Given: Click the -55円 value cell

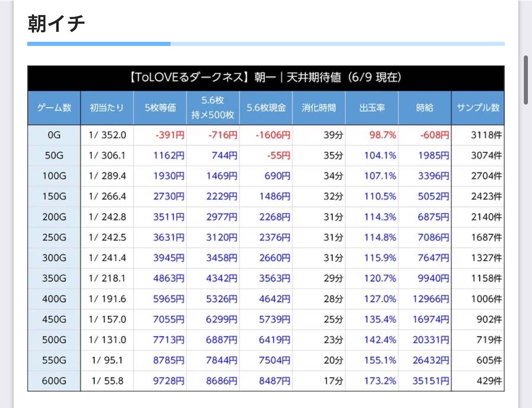Looking at the screenshot, I should click(x=265, y=156).
